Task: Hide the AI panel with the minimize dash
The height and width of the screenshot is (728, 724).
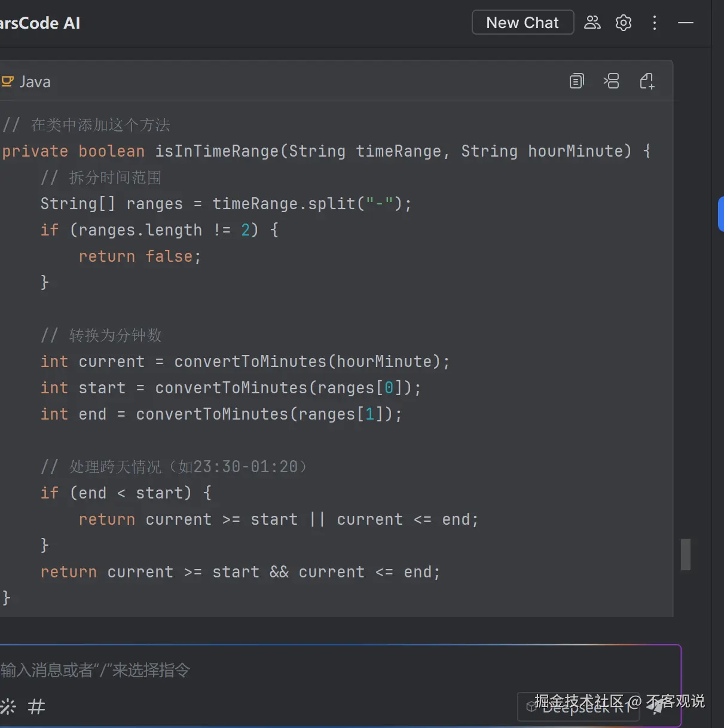Action: 686,23
